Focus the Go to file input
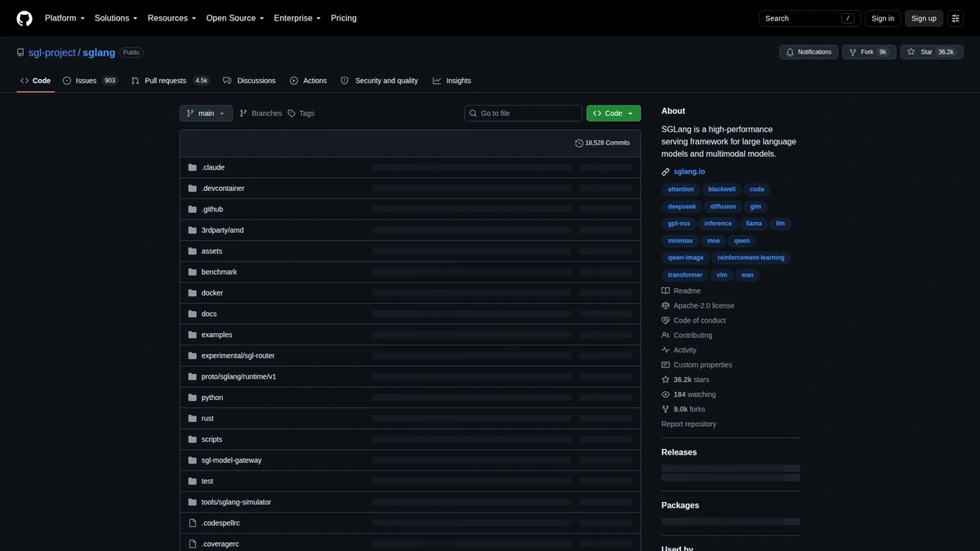This screenshot has width=980, height=551. tap(523, 113)
